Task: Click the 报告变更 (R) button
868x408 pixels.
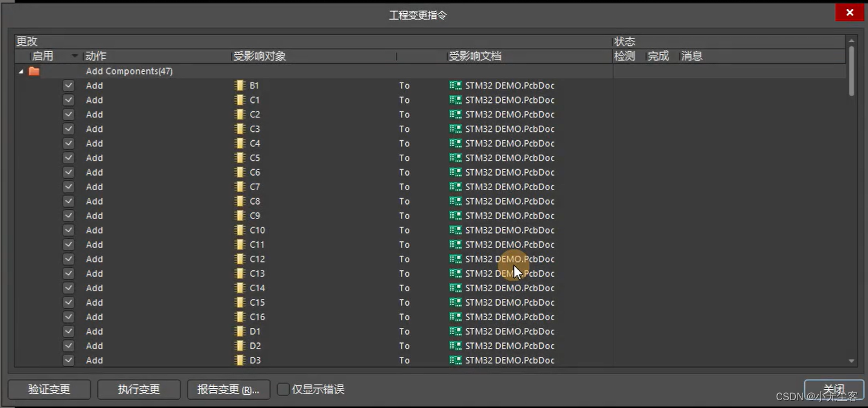Action: 228,389
